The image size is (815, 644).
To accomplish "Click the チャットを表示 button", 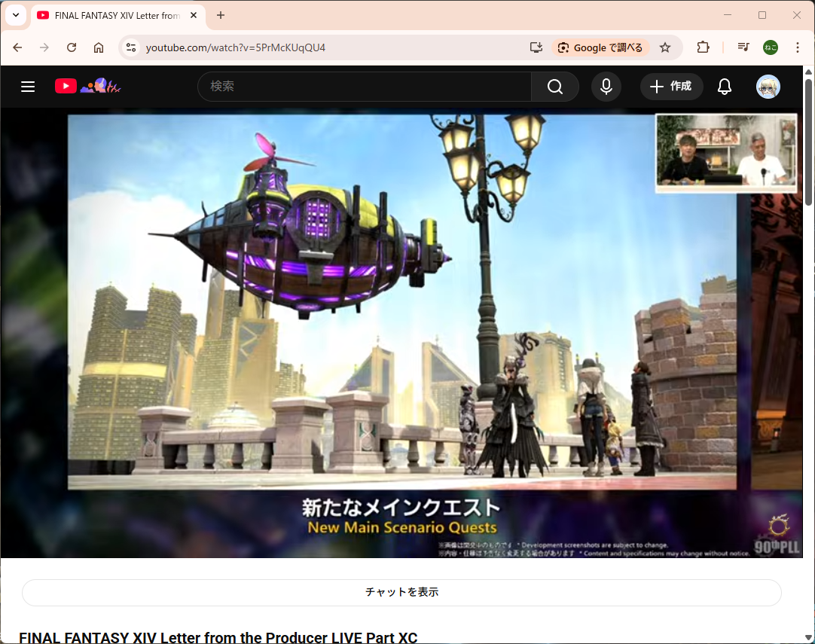I will tap(401, 592).
